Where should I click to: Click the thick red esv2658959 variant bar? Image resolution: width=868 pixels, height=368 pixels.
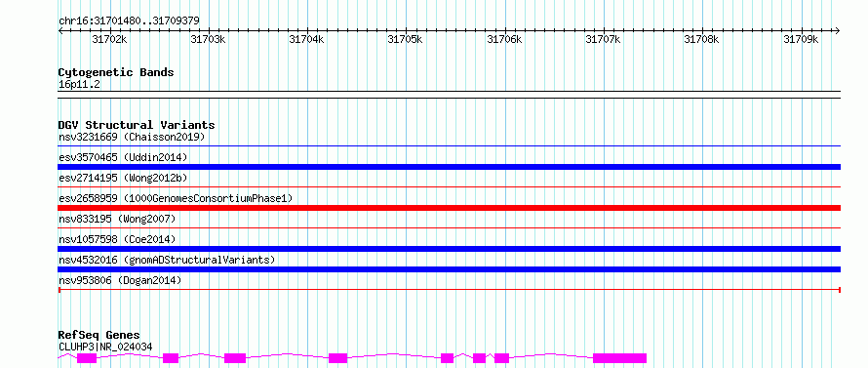pos(450,208)
